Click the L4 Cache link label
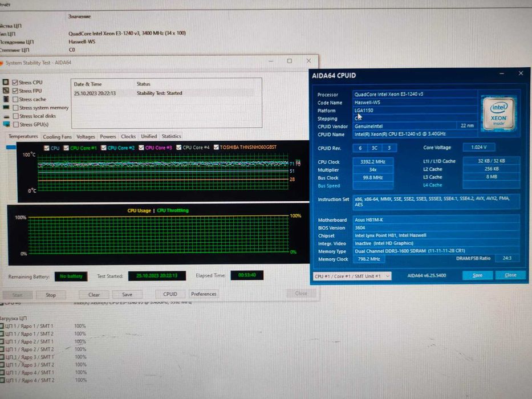The width and height of the screenshot is (532, 399). [x=432, y=185]
